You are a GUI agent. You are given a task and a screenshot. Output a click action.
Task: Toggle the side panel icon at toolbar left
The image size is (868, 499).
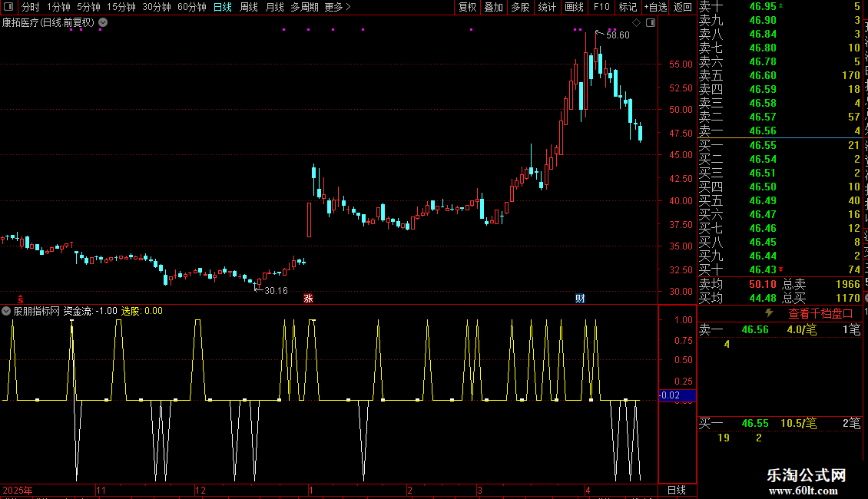point(8,7)
